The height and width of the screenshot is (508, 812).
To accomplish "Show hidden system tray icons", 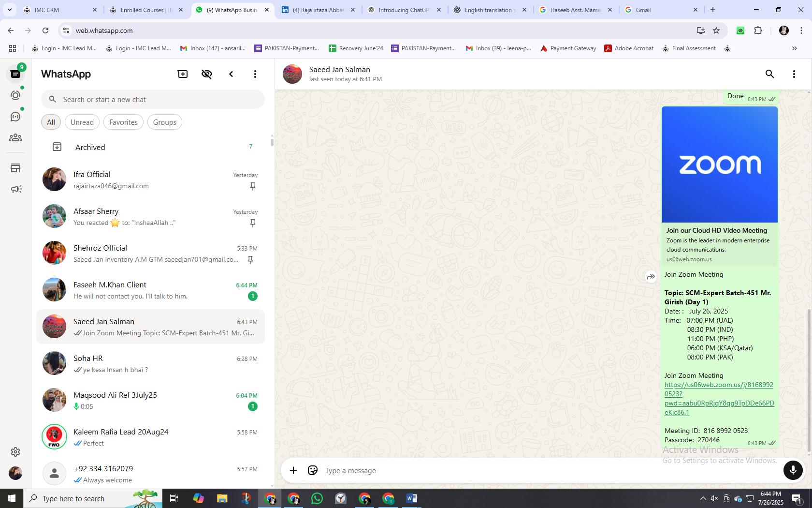I will [x=703, y=498].
